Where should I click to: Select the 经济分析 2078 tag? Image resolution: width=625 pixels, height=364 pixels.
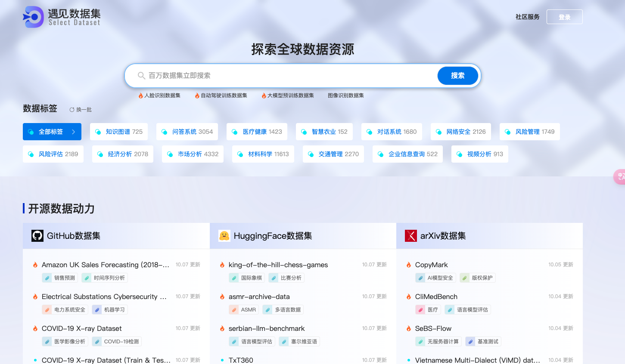pos(123,154)
